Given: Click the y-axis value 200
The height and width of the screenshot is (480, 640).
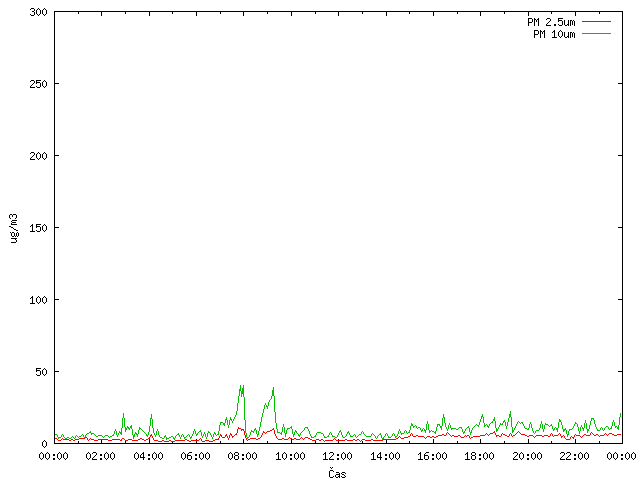Looking at the screenshot, I should [x=38, y=156].
